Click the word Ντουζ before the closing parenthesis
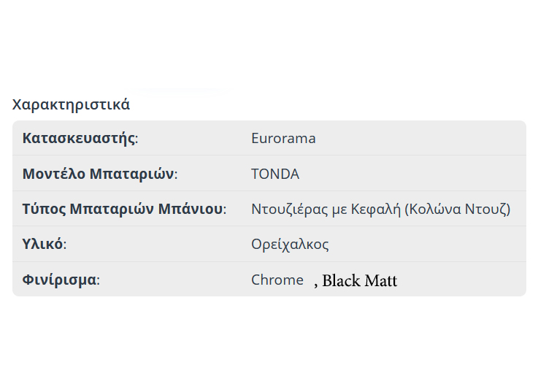Image resolution: width=538 pixels, height=392 pixels. pos(488,210)
